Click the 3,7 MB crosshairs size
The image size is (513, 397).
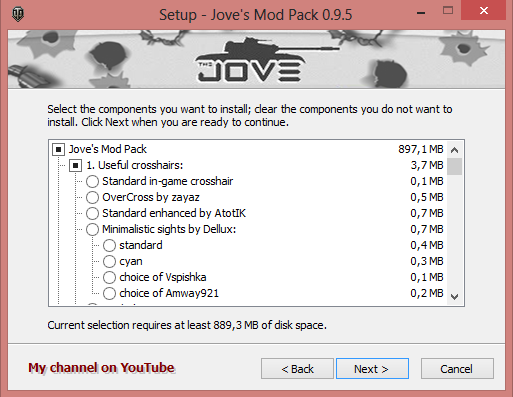427,165
